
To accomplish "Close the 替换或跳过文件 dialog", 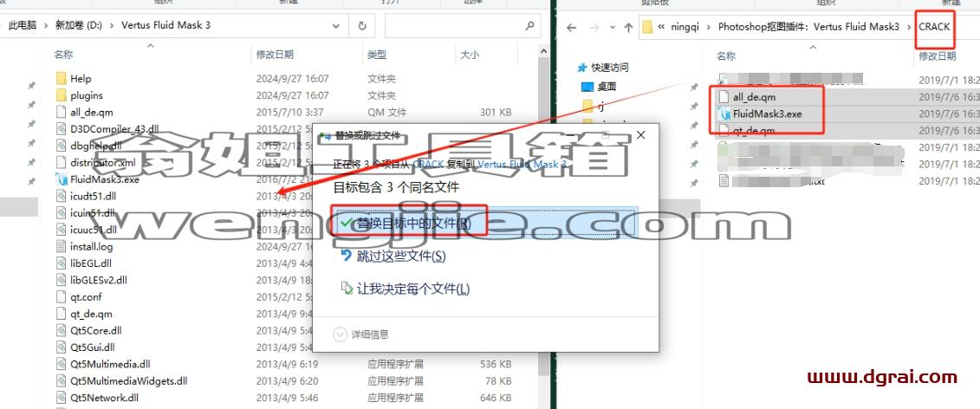I will coord(640,135).
